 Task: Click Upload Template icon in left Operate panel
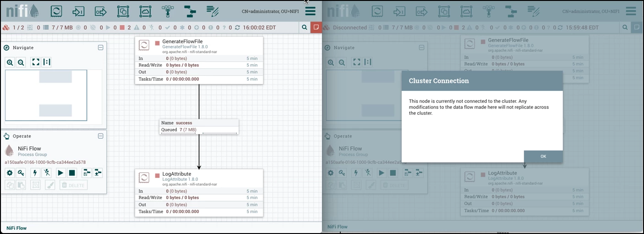tap(98, 173)
